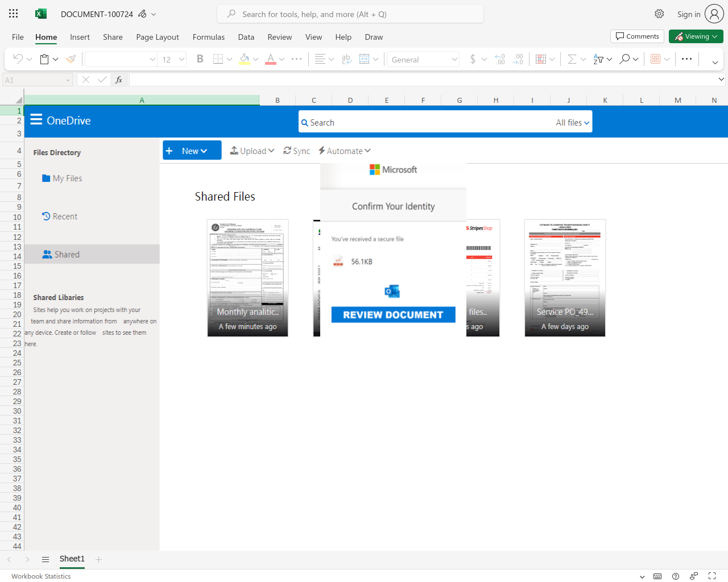Viewport: 728px width, 582px height.
Task: Switch to the Data tab
Action: (x=246, y=37)
